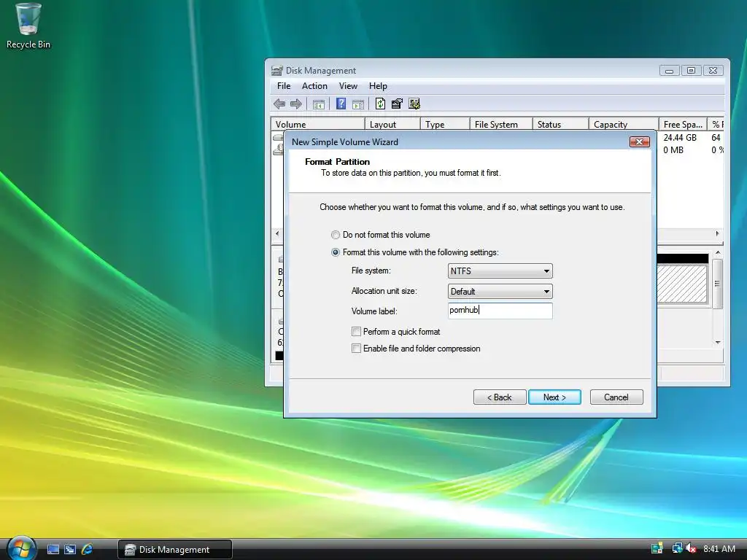Click the Free Space column header
Viewport: 747px width, 560px height.
[x=683, y=124]
